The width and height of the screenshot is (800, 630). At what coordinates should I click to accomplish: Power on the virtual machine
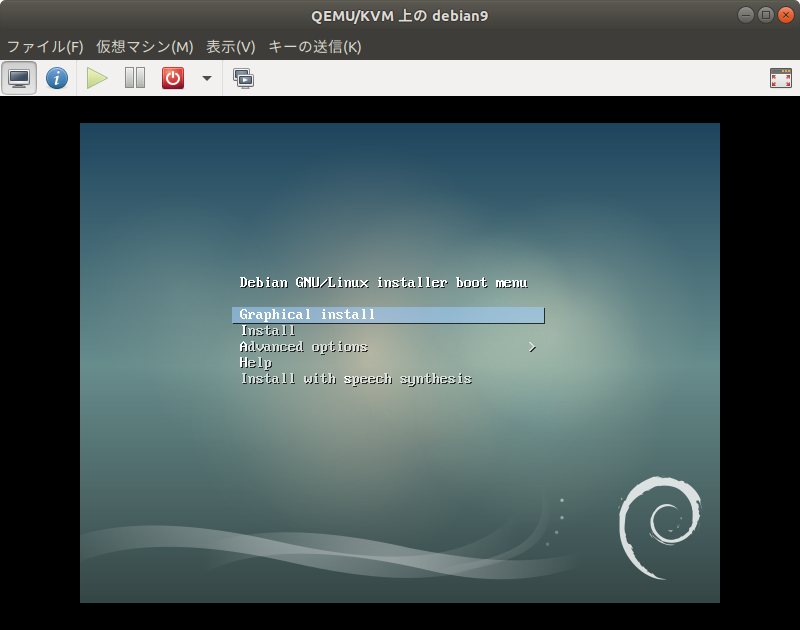97,78
